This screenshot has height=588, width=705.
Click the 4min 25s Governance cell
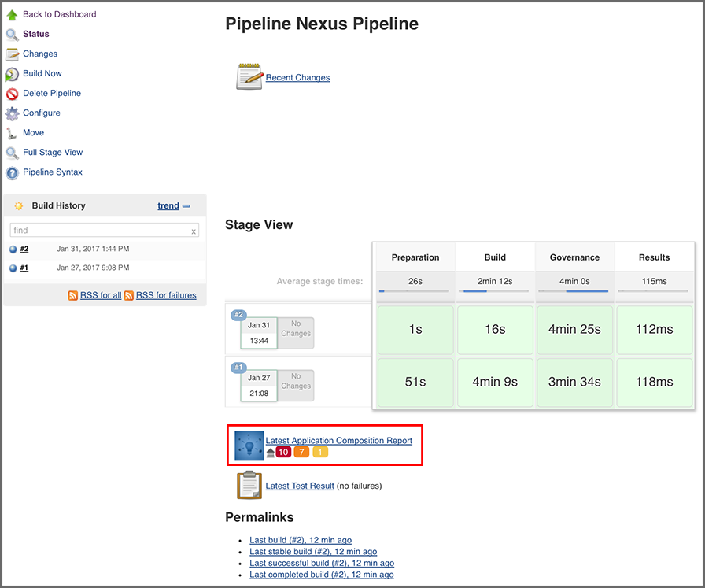[574, 330]
